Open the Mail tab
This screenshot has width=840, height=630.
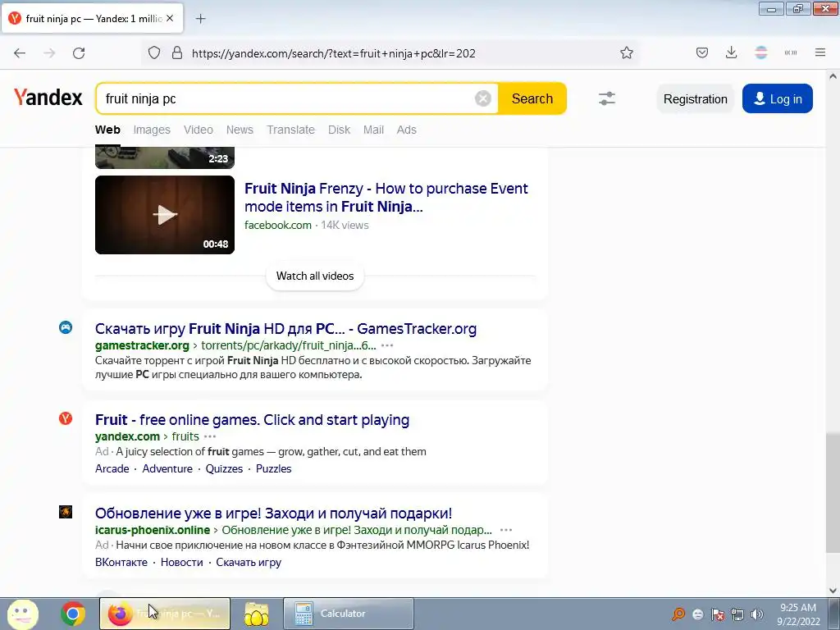tap(373, 130)
